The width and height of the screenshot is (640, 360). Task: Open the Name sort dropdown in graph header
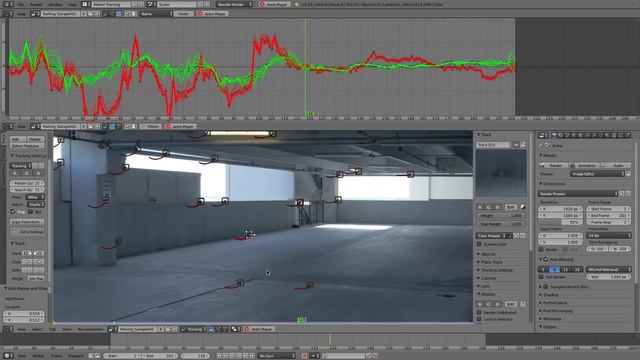pos(156,13)
